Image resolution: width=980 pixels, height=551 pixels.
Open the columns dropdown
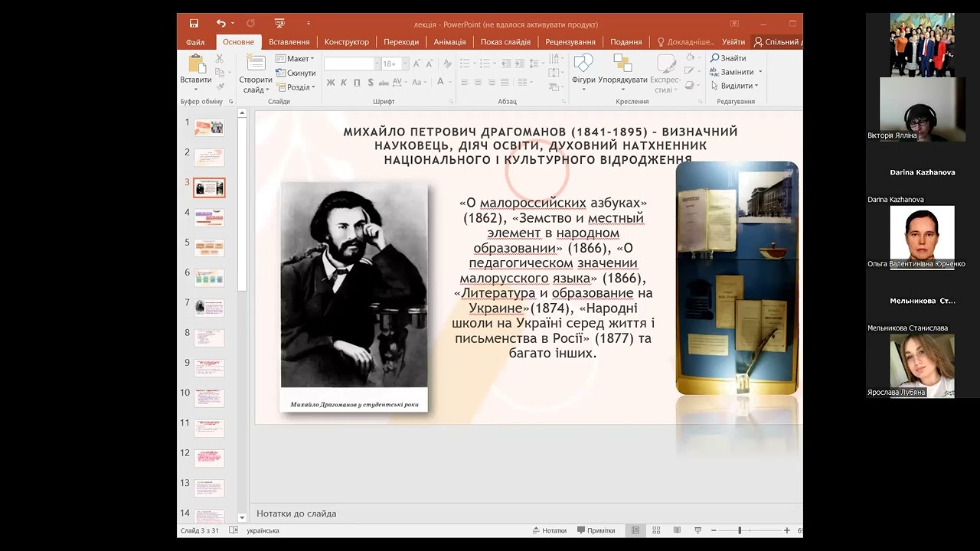524,83
